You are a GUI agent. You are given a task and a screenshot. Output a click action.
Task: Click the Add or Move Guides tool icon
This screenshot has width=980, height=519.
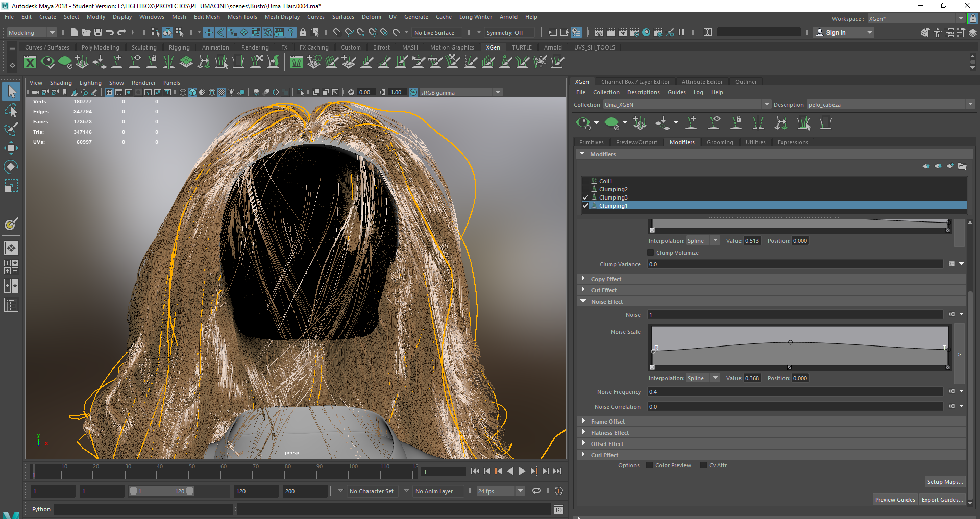[692, 123]
